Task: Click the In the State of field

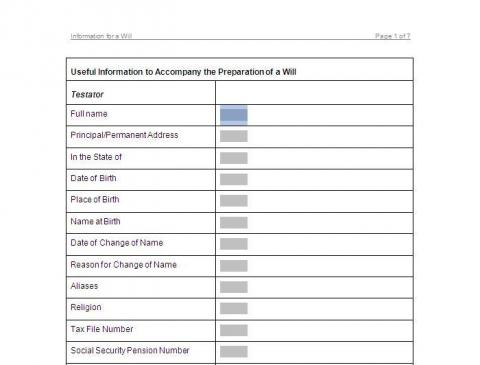Action: tap(234, 158)
